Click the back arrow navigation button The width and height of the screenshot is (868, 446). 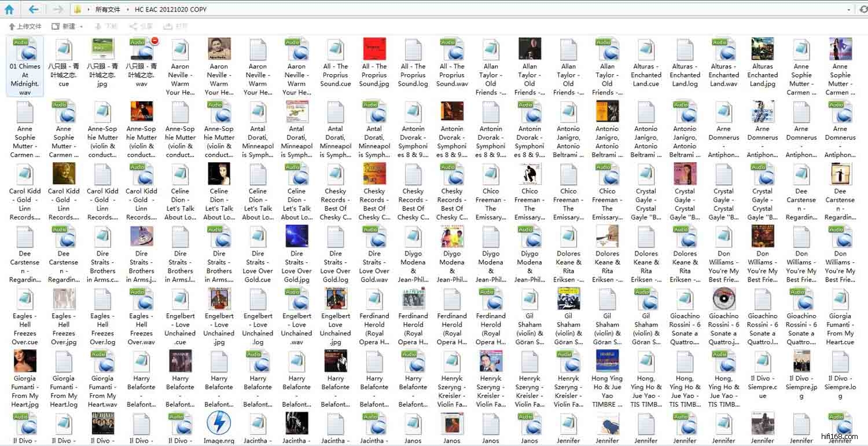34,9
